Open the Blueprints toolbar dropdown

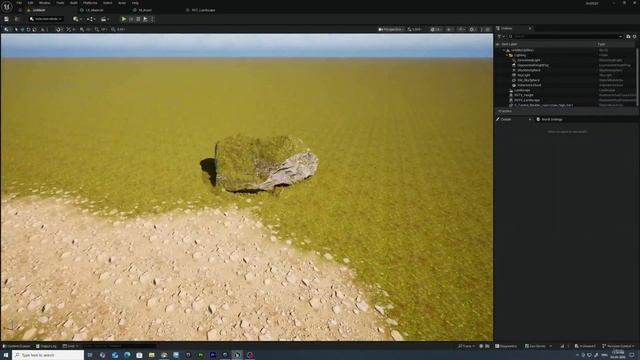click(91, 19)
